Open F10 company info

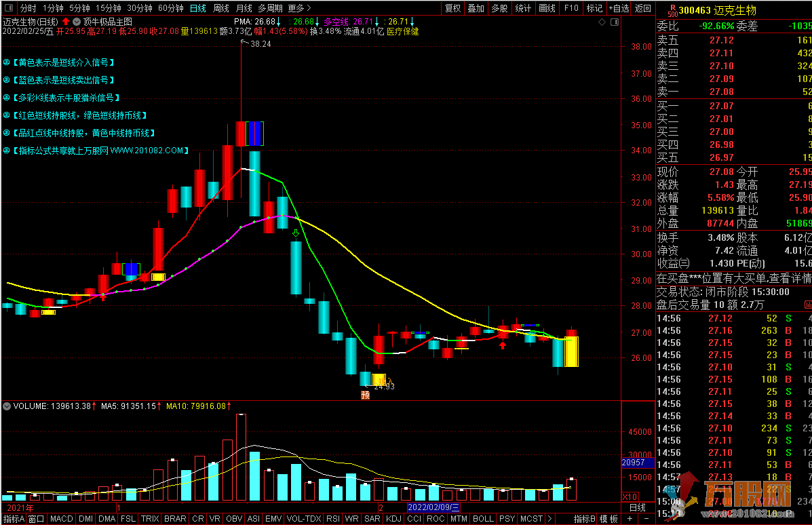tap(571, 8)
